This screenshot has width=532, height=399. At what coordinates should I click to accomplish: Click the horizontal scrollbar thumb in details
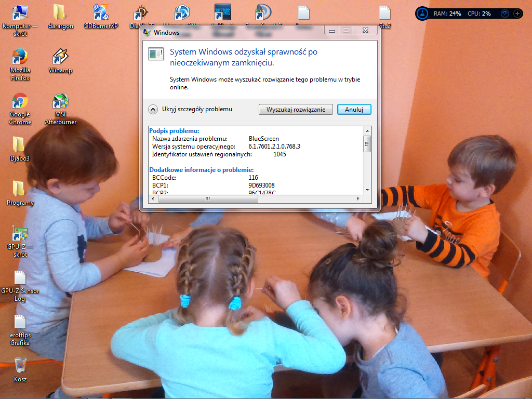(x=208, y=198)
